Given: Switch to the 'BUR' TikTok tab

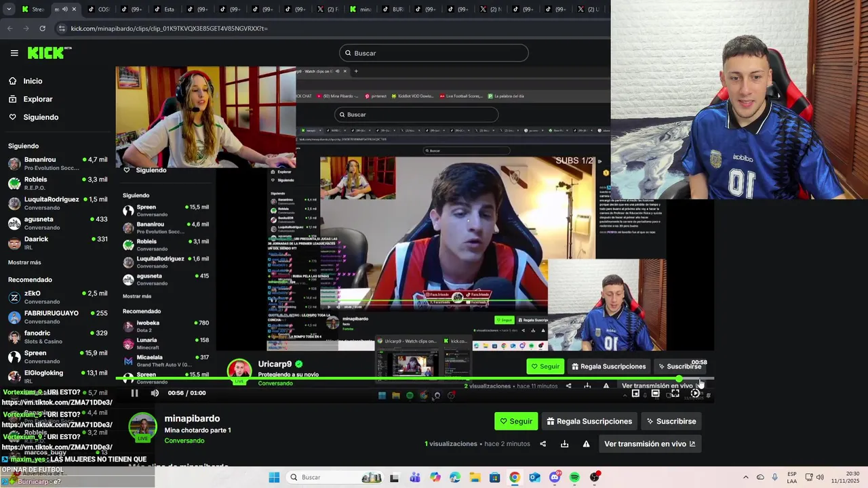Looking at the screenshot, I should click(392, 9).
